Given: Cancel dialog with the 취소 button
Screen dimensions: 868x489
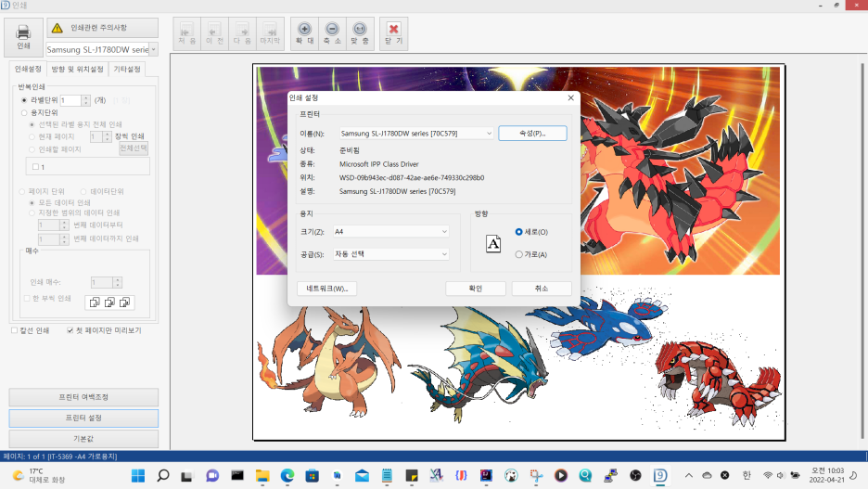Looking at the screenshot, I should [x=542, y=289].
